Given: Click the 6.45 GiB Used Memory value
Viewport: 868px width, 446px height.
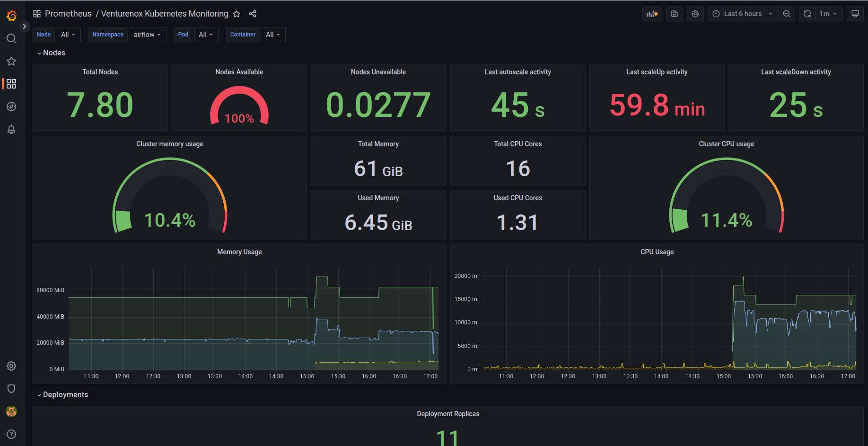Looking at the screenshot, I should pyautogui.click(x=378, y=223).
